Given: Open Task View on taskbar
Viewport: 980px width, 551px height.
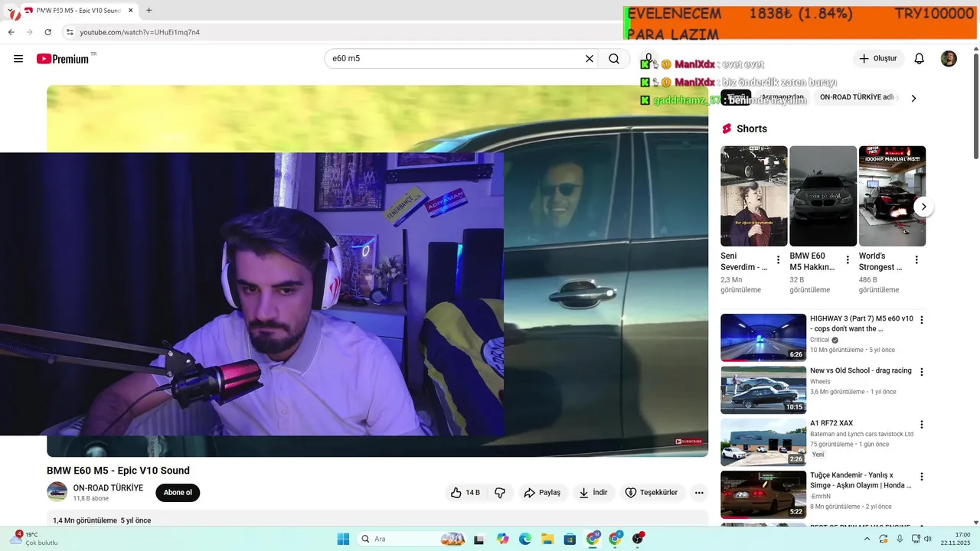Looking at the screenshot, I should tap(479, 539).
